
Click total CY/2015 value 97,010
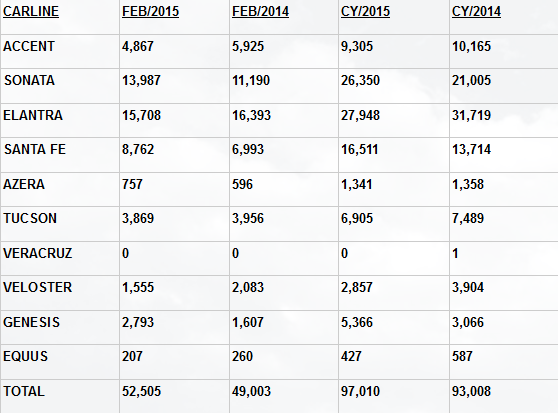pyautogui.click(x=360, y=391)
